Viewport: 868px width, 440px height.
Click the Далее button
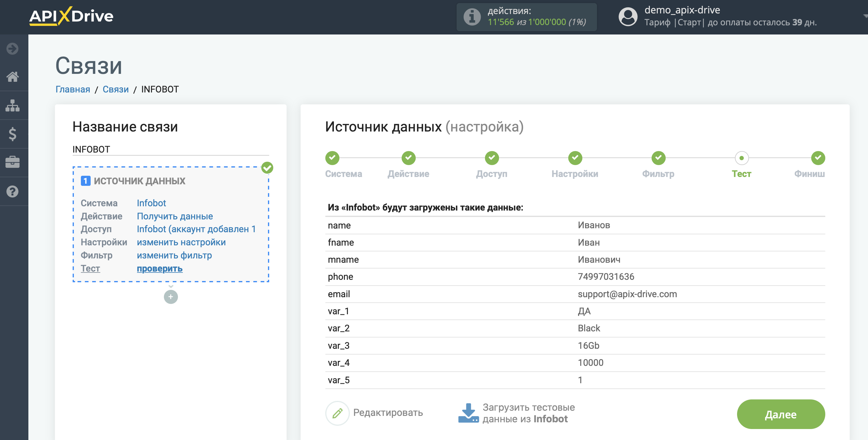(x=781, y=414)
